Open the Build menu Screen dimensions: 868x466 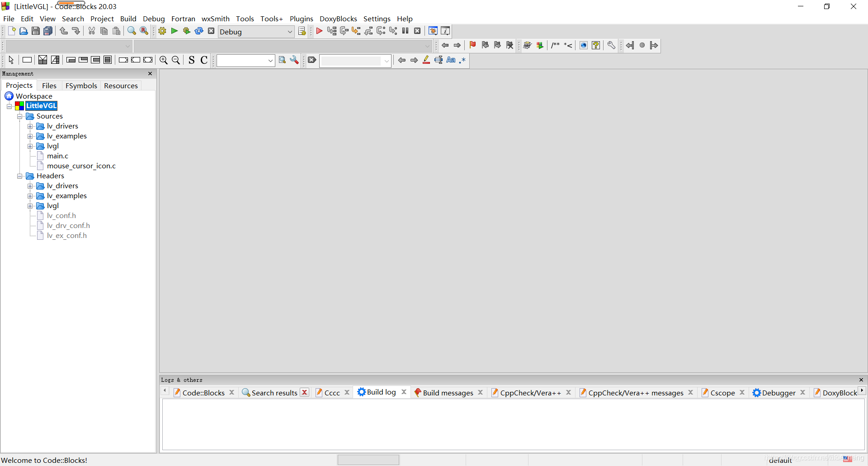click(x=128, y=19)
